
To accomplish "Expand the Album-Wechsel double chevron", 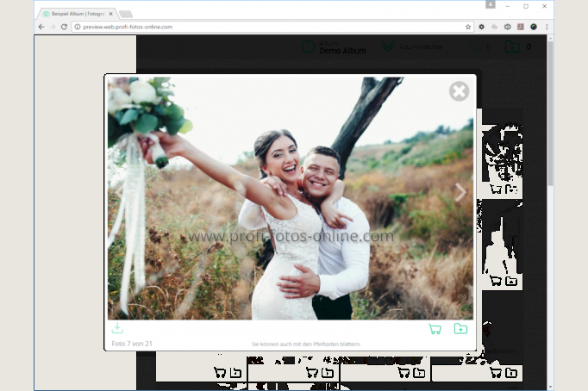I will pyautogui.click(x=388, y=47).
